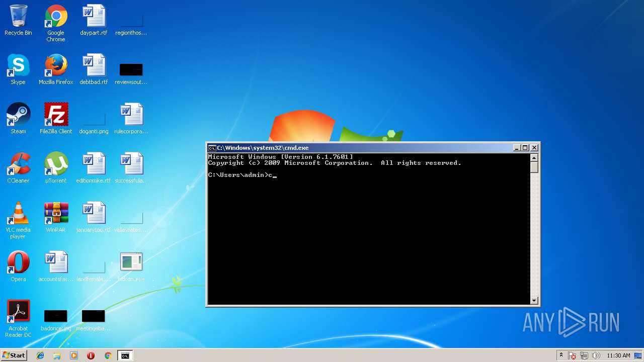Select the VLC media player shortcut
This screenshot has height=362, width=644.
pyautogui.click(x=18, y=220)
